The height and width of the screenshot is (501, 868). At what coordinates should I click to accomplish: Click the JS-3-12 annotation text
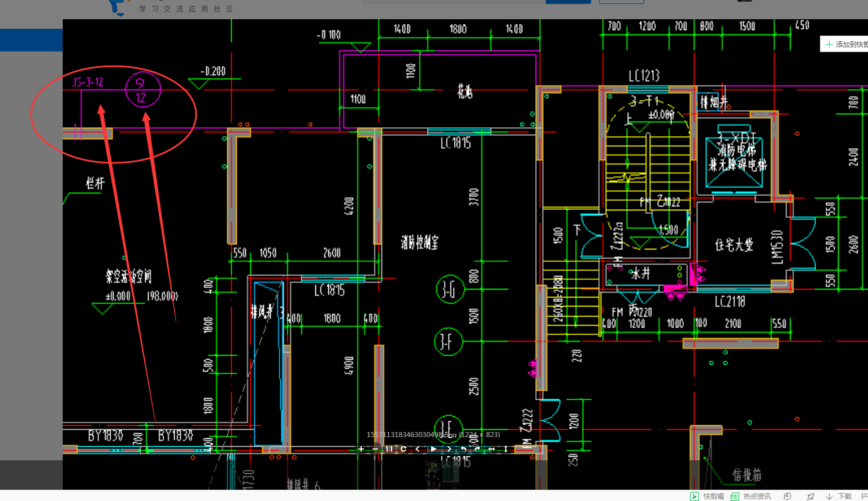[x=88, y=82]
